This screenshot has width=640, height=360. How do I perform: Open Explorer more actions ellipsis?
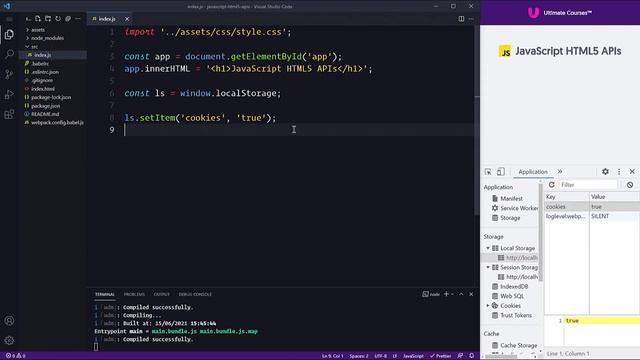78,19
